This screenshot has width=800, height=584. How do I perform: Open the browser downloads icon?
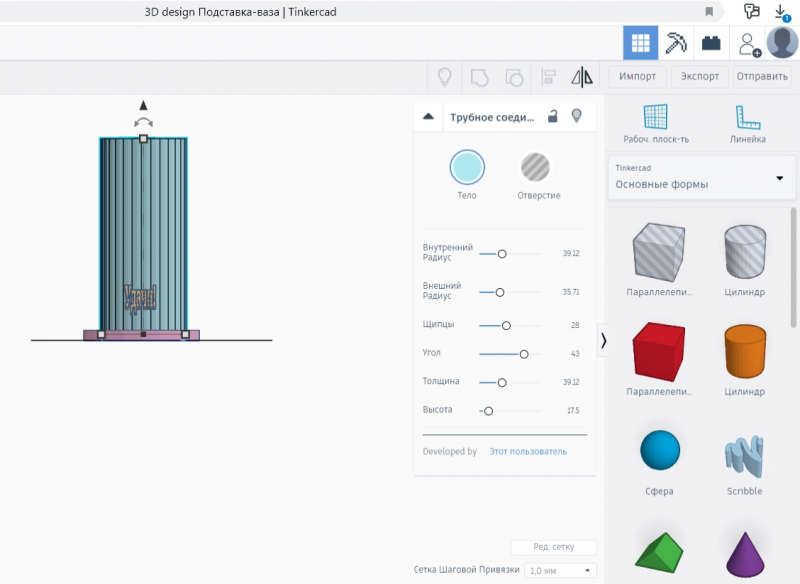(781, 12)
